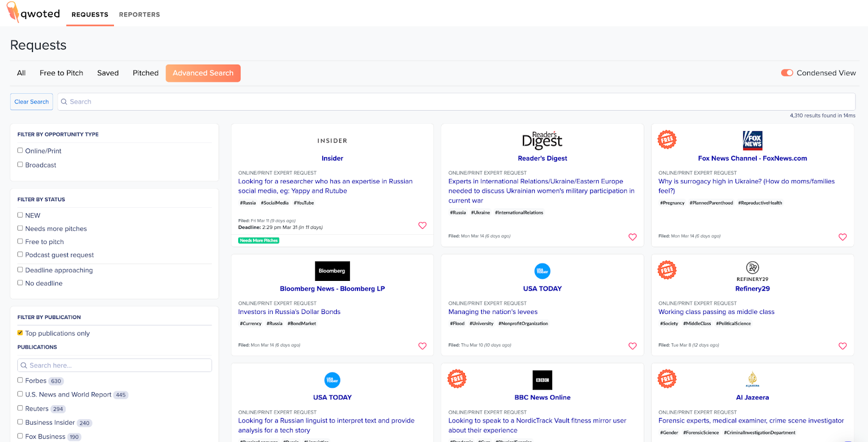Image resolution: width=868 pixels, height=442 pixels.
Task: Open Investors in Russia's Dollar Bonds request
Action: pos(289,312)
